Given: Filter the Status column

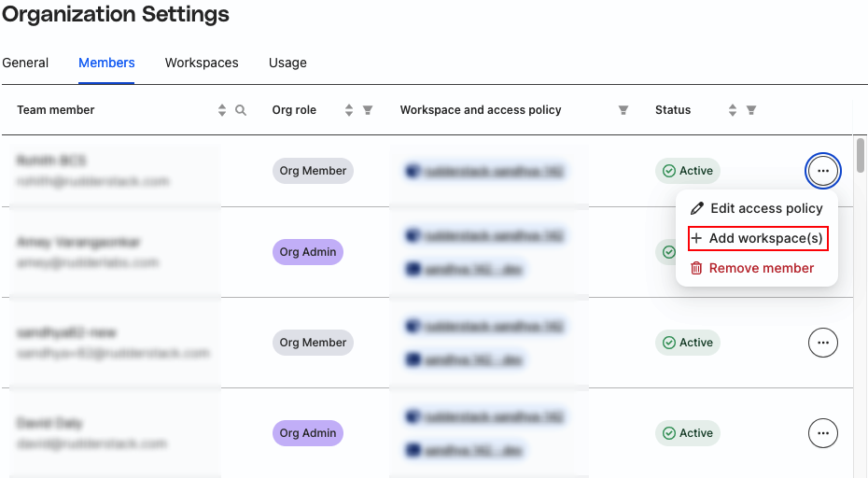Looking at the screenshot, I should point(751,109).
